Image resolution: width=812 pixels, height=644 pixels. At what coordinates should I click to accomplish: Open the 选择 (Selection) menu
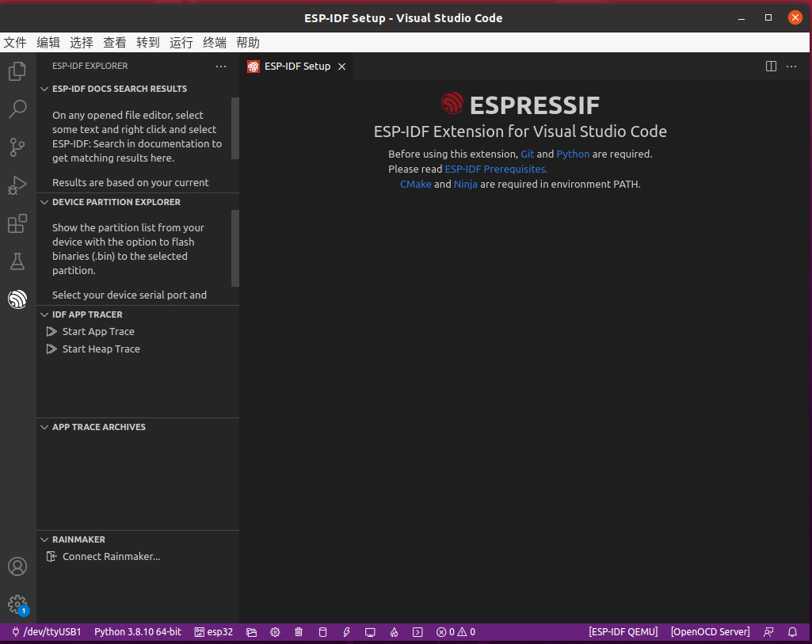82,43
